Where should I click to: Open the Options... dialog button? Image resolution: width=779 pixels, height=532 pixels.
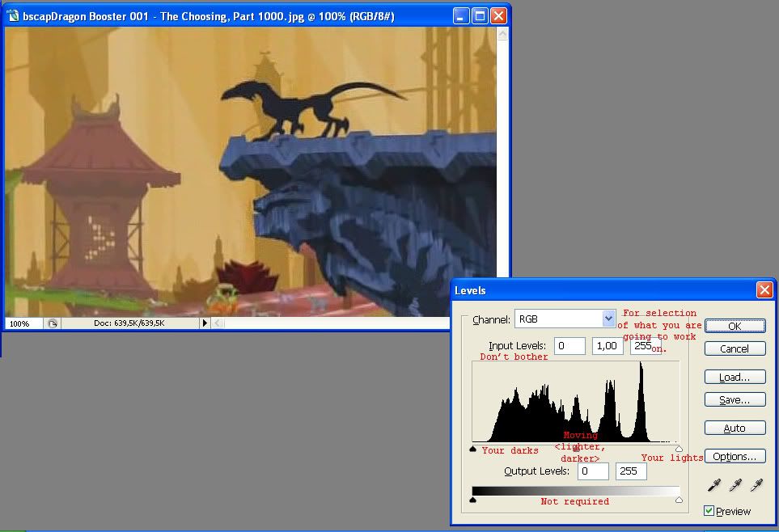(735, 456)
